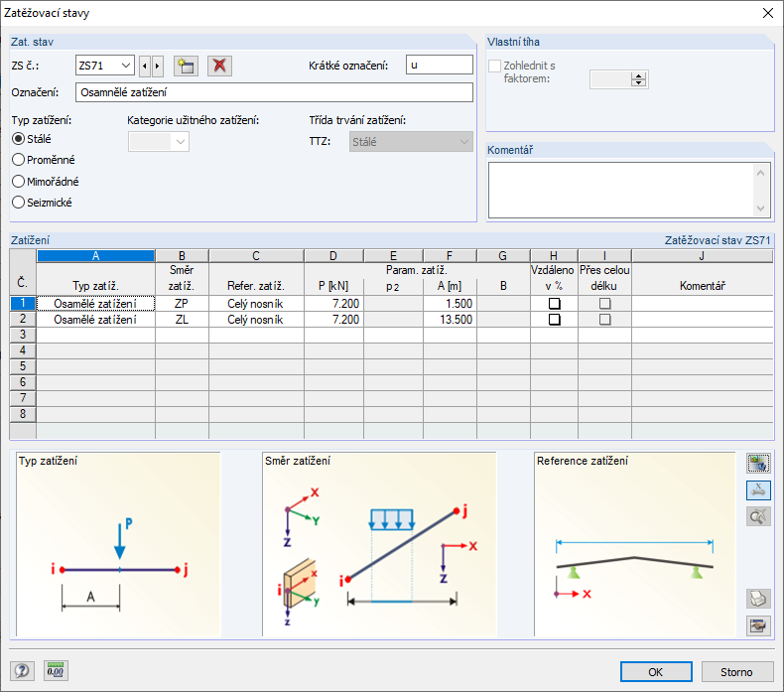Image resolution: width=784 pixels, height=692 pixels.
Task: Open the 0.00 decimal places settings icon
Action: coord(56,670)
